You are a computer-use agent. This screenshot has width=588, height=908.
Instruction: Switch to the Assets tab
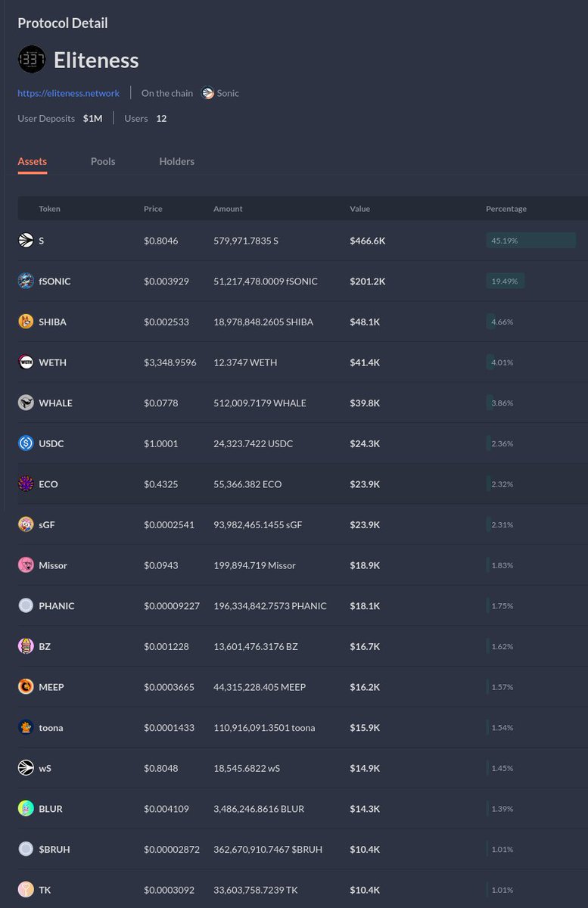click(33, 161)
